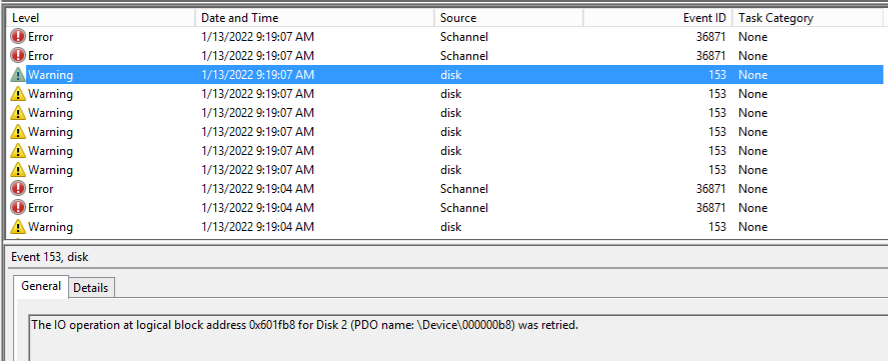Click the 'Event 153, disk' pane title
Viewport: 888px width, 361px height.
coord(50,257)
